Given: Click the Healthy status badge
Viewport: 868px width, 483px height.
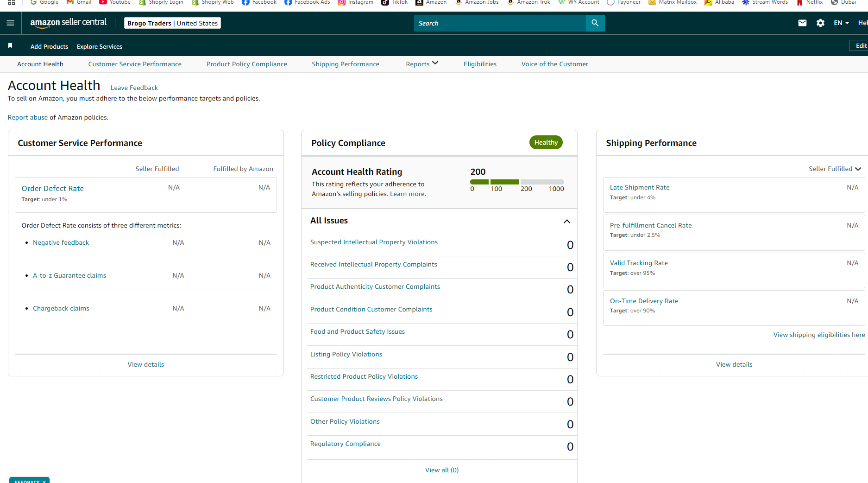Looking at the screenshot, I should [x=546, y=142].
